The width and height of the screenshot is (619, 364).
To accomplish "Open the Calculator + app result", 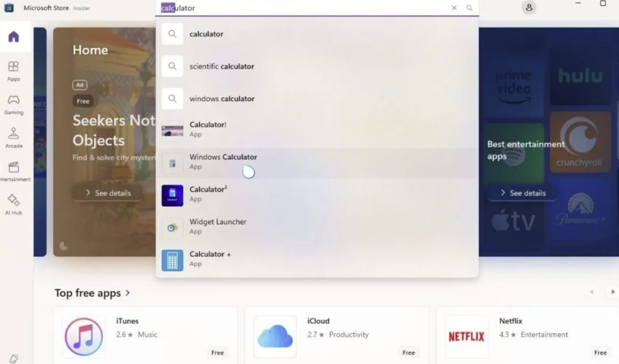I will (317, 260).
